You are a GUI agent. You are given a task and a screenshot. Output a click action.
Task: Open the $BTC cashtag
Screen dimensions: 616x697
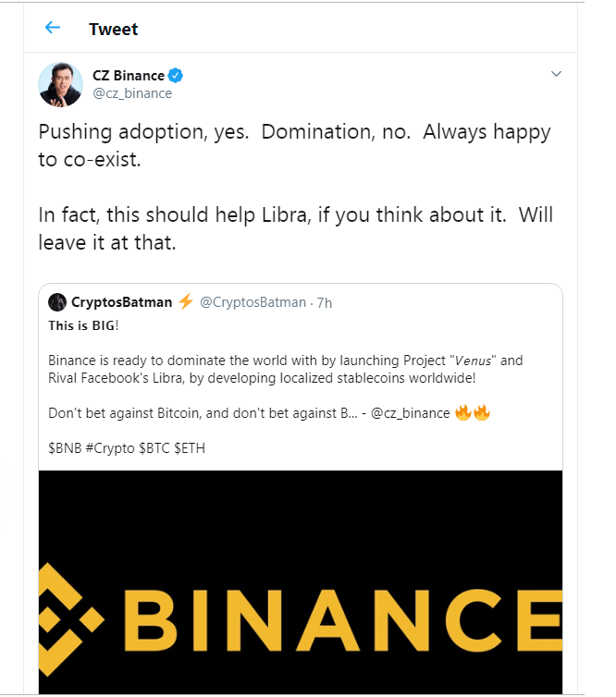pos(154,448)
